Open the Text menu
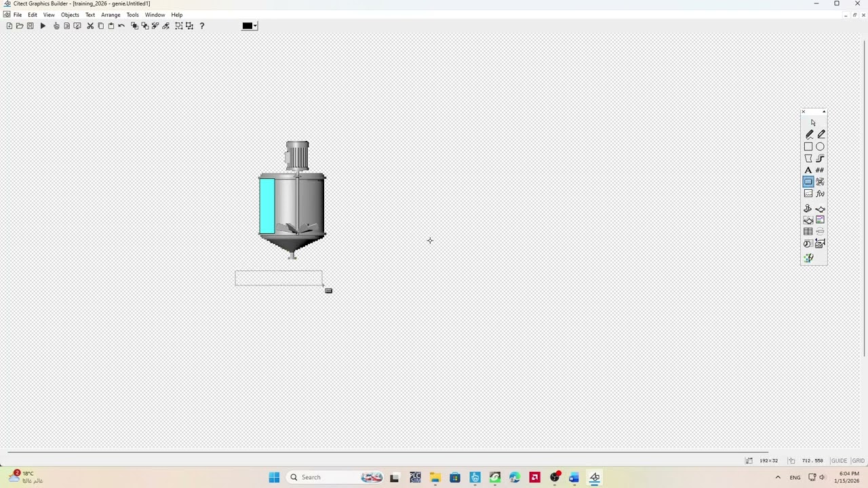 90,15
